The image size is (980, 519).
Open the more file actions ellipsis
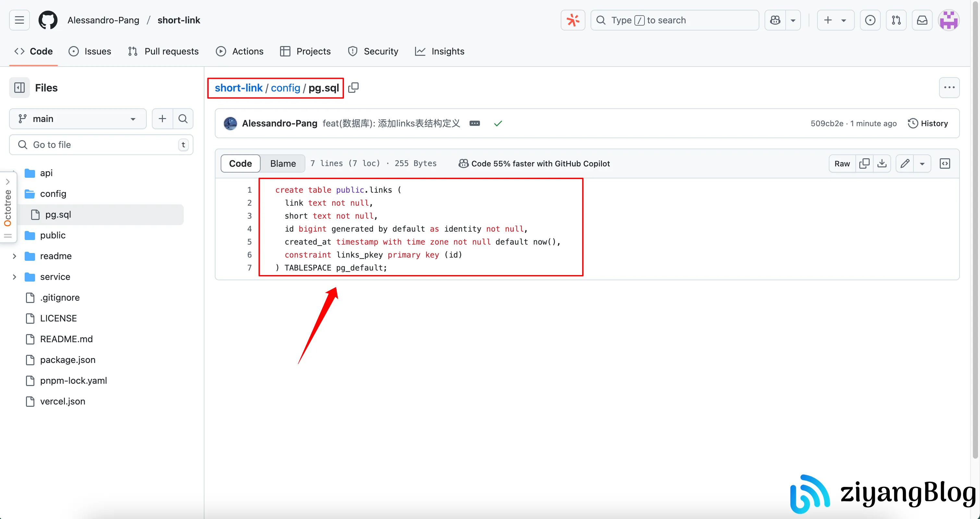pos(949,88)
